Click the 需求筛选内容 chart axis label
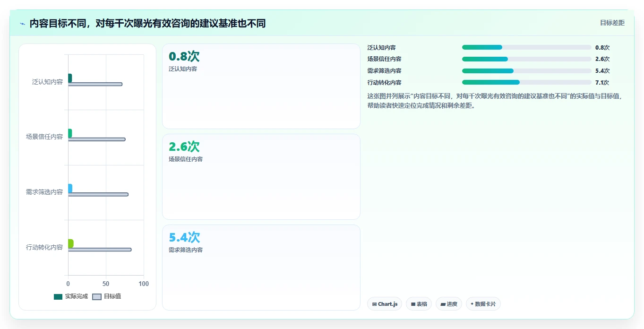This screenshot has width=644, height=329. pos(44,192)
